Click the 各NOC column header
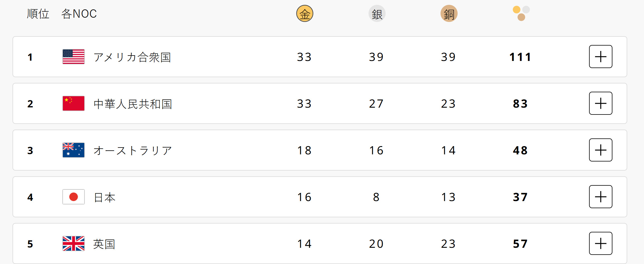644x264 pixels. tap(79, 14)
